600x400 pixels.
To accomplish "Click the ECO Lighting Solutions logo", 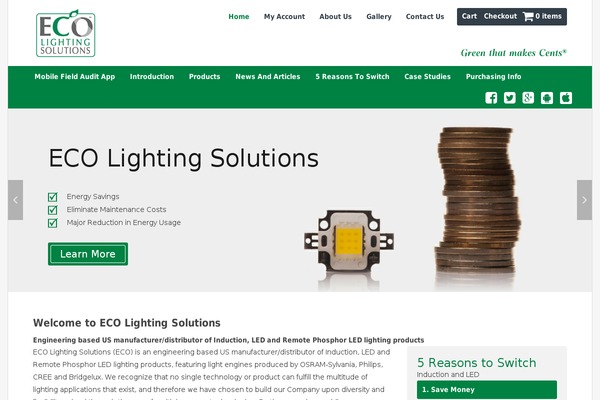I will point(65,34).
